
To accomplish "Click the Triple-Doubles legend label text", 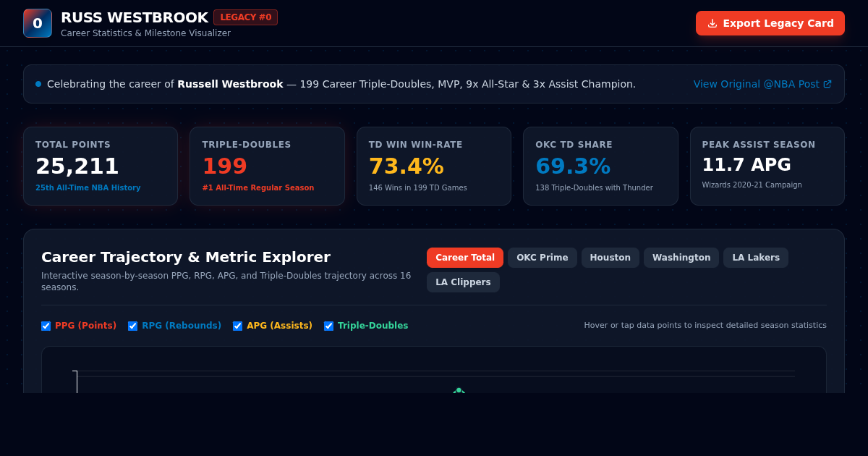I will 373,326.
